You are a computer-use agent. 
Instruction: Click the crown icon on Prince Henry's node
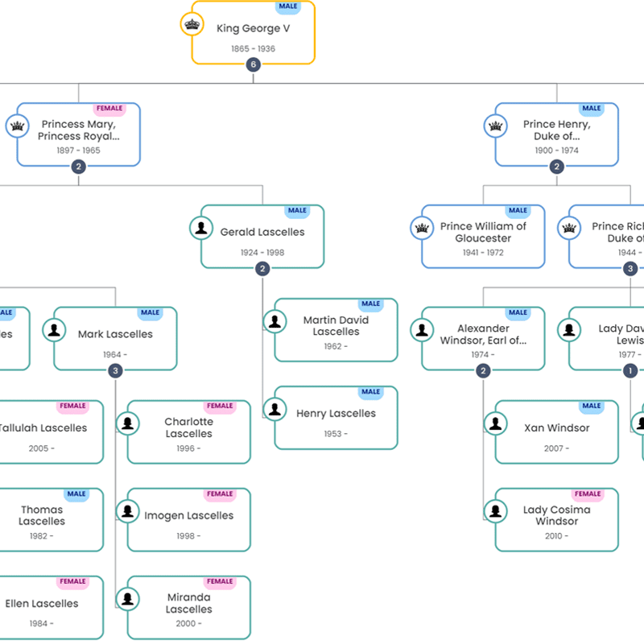tap(495, 126)
